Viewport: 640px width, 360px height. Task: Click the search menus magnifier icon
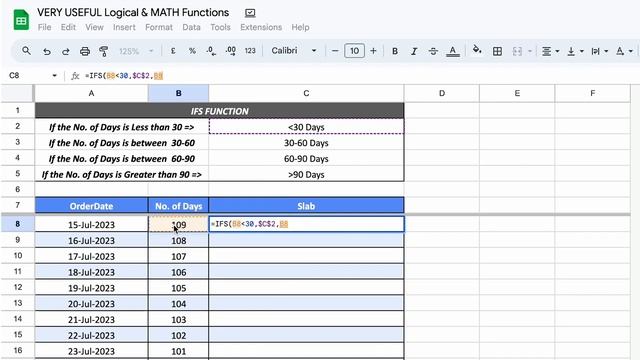coord(27,51)
